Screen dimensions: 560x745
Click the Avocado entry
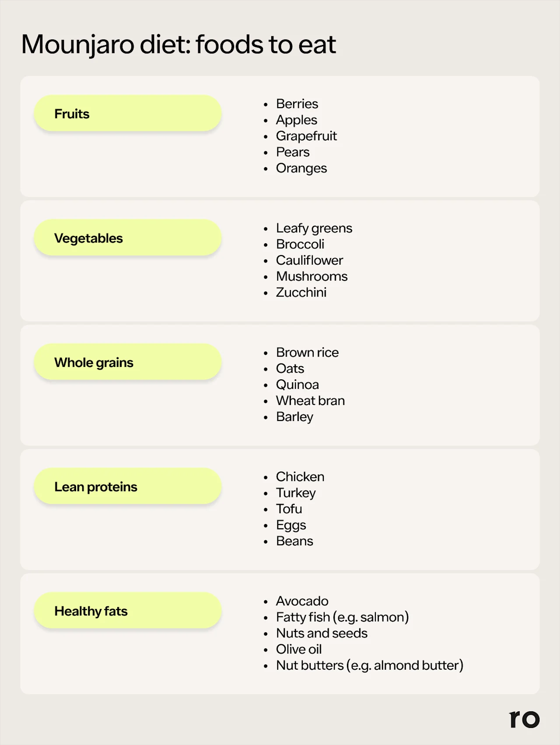point(302,601)
